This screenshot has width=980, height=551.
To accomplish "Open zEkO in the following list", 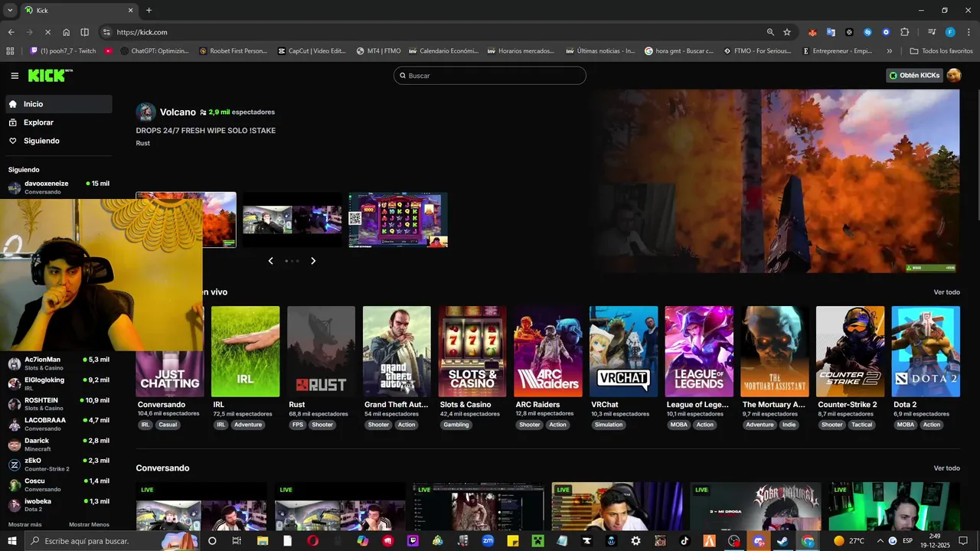I will point(58,465).
